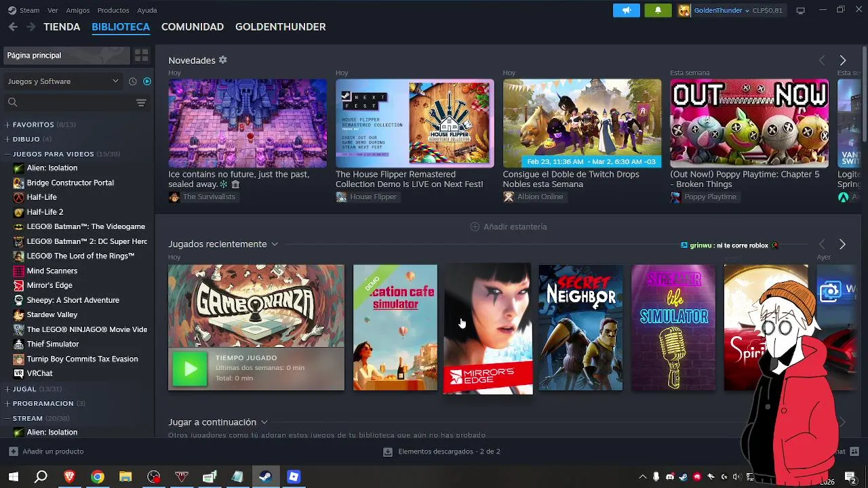Open the Steam menu

(29, 10)
